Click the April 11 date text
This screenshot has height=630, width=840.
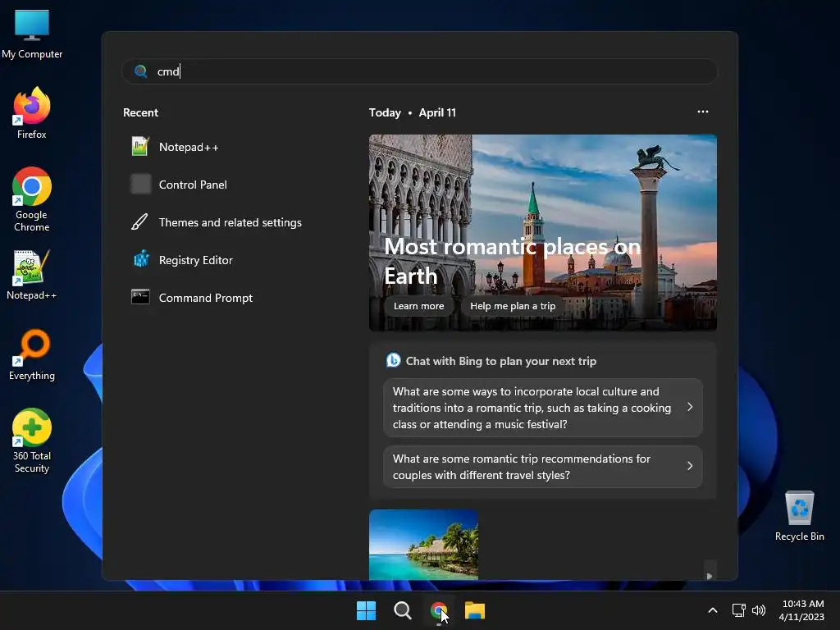(x=437, y=112)
